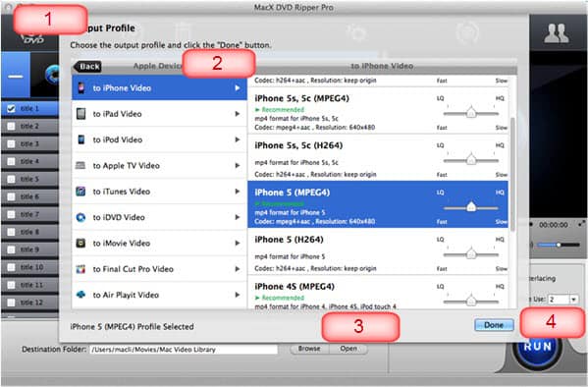Expand the to Apple TV Video arrow

pyautogui.click(x=237, y=165)
